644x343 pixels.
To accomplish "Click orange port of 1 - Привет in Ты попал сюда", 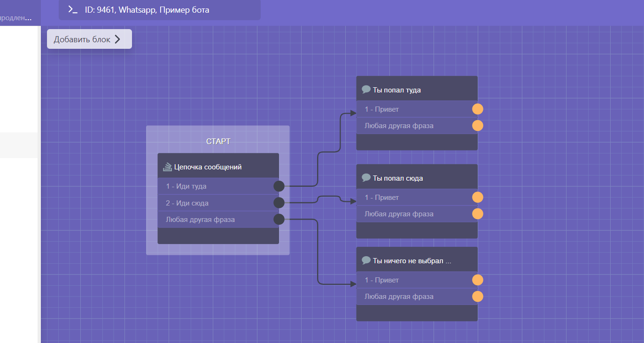I will click(x=478, y=198).
